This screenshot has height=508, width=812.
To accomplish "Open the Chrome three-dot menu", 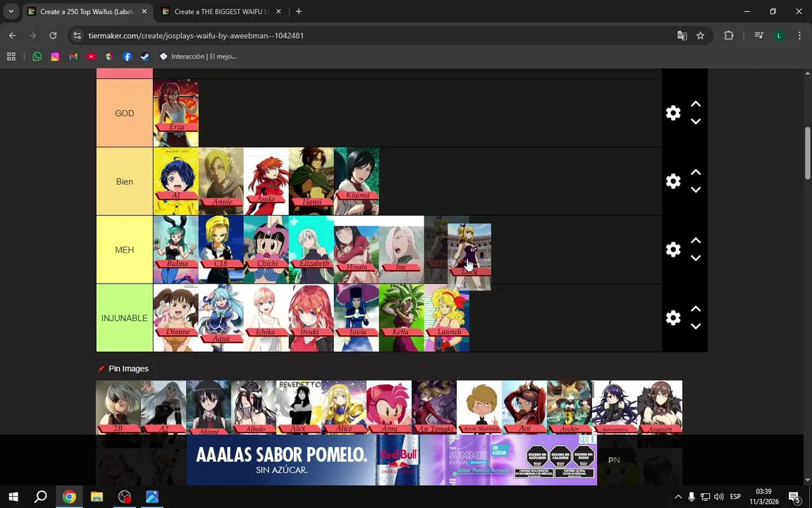I will [799, 35].
